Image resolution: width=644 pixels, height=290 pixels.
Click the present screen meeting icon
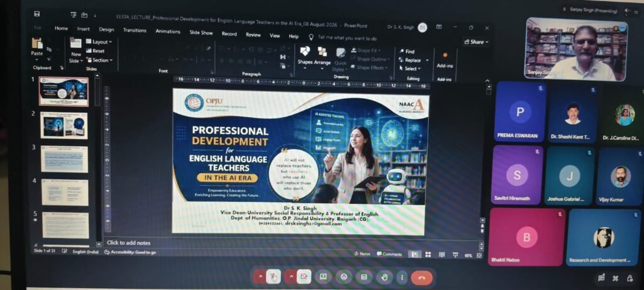(x=323, y=277)
